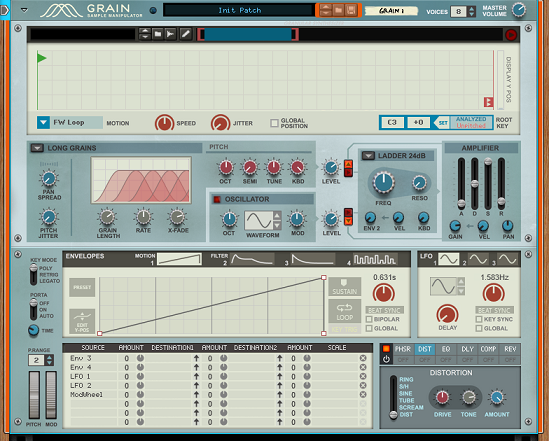549x441 pixels.
Task: Click the filter ENV 2 knob
Action: (x=370, y=218)
